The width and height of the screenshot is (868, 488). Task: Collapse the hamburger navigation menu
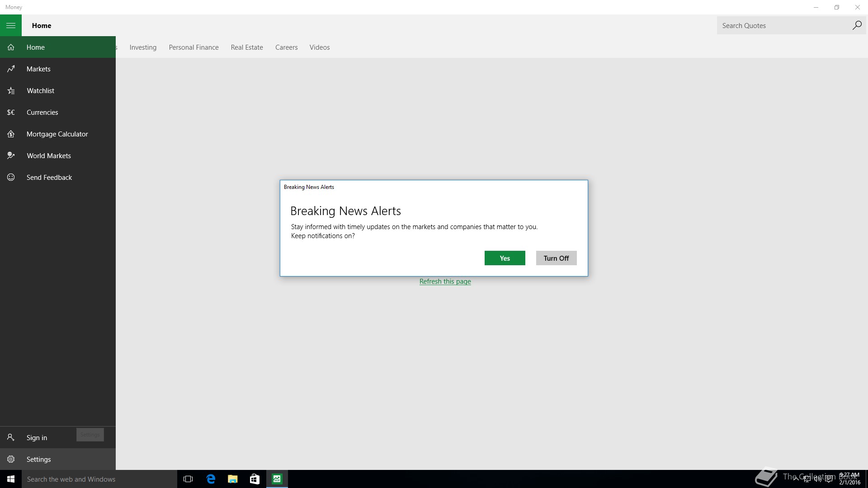[11, 26]
